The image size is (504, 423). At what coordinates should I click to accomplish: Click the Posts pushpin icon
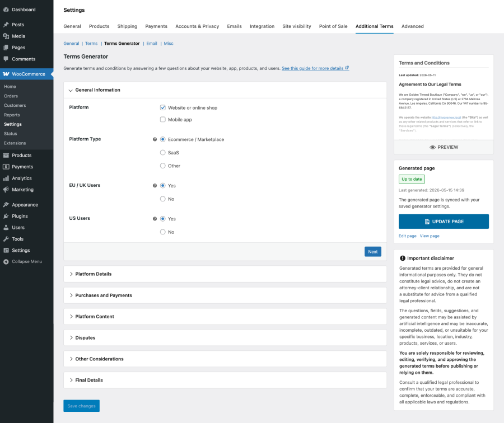[6, 25]
